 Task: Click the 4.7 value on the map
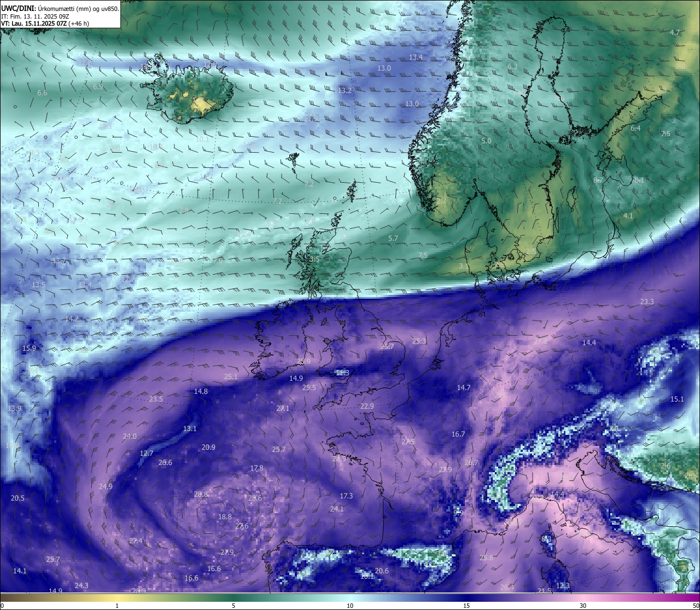click(x=675, y=33)
